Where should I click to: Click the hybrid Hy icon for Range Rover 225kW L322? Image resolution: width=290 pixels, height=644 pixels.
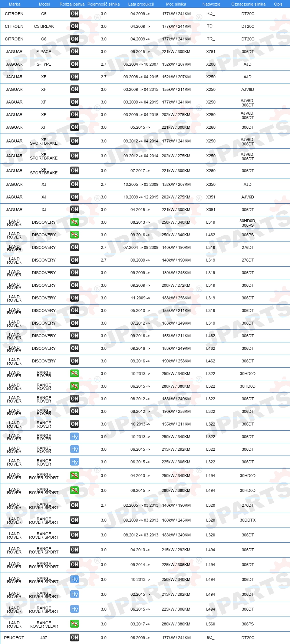point(75,462)
